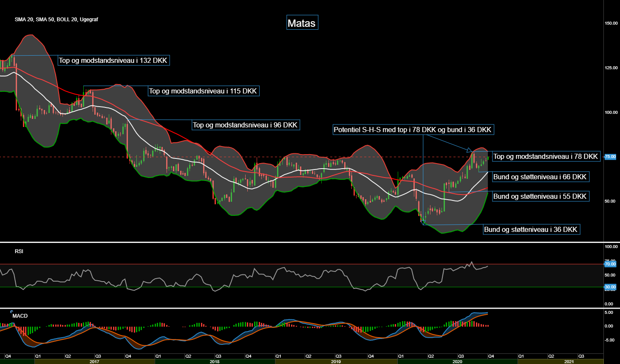Select the 2019 year label on the timeline
The height and width of the screenshot is (364, 620).
[x=336, y=361]
